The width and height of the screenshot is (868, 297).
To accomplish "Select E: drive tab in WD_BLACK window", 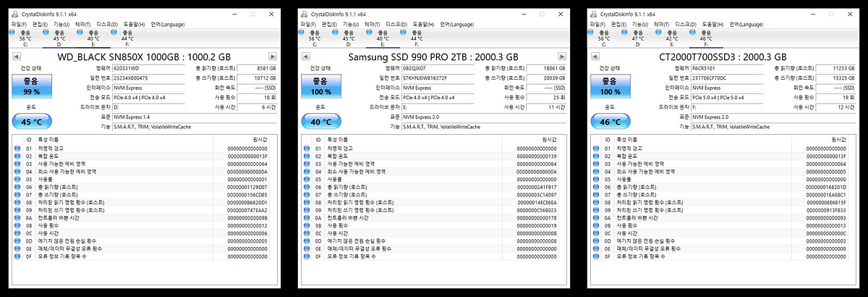I will click(93, 38).
